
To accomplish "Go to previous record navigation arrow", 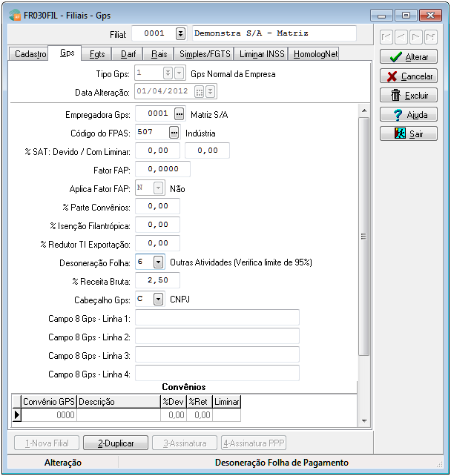I will pos(401,37).
